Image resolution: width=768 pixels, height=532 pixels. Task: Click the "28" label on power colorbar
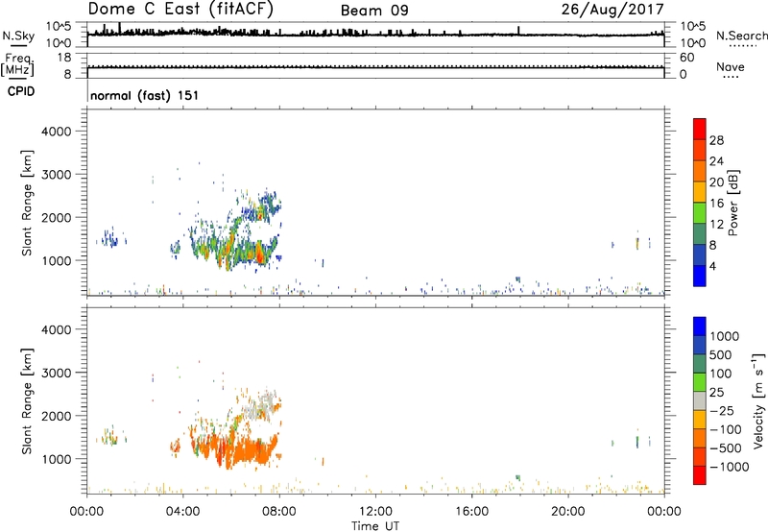[716, 140]
